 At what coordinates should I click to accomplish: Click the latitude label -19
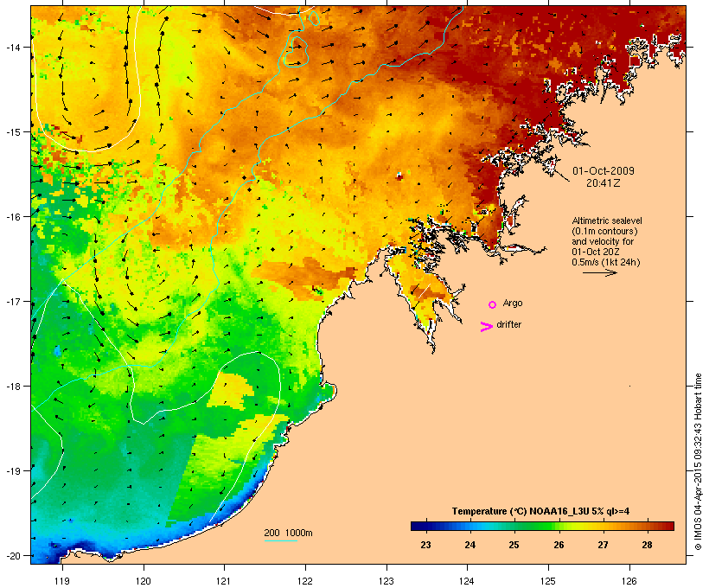click(x=12, y=471)
